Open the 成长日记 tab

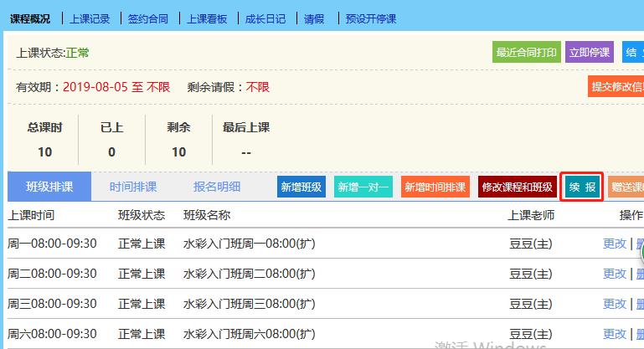click(x=265, y=18)
